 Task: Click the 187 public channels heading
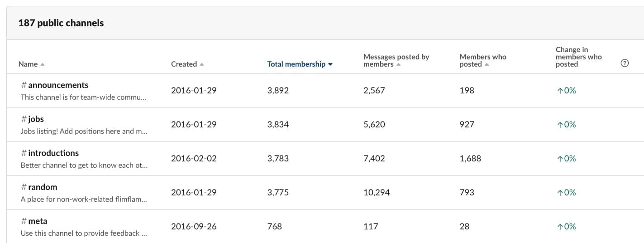(x=61, y=23)
